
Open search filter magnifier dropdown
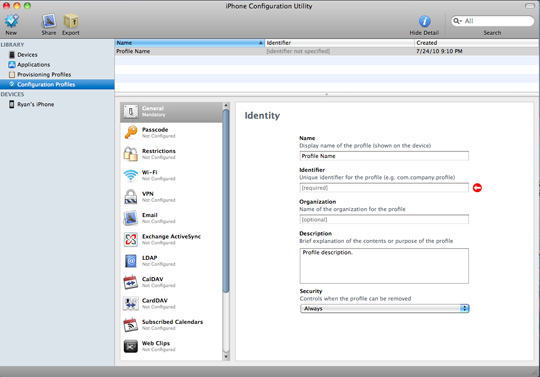(x=457, y=21)
